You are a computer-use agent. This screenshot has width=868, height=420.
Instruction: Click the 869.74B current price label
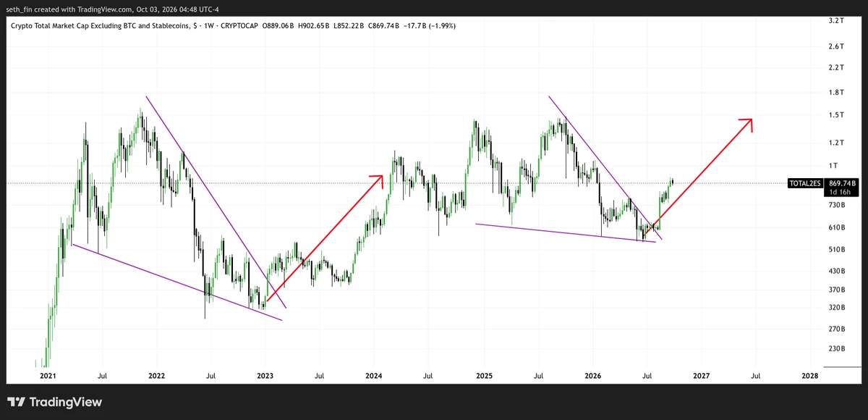tap(842, 184)
